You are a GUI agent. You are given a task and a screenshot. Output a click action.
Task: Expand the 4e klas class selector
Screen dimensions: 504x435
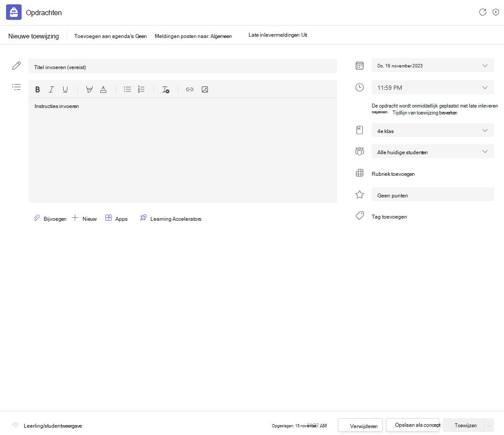click(x=433, y=130)
